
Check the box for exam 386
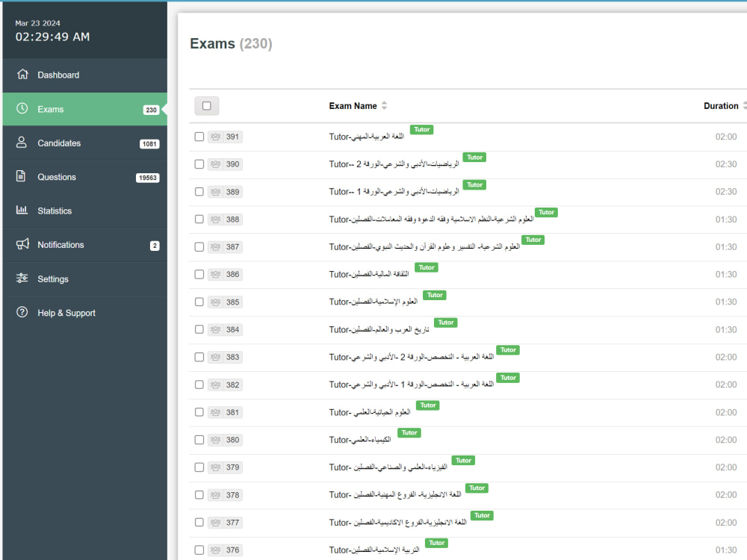199,274
